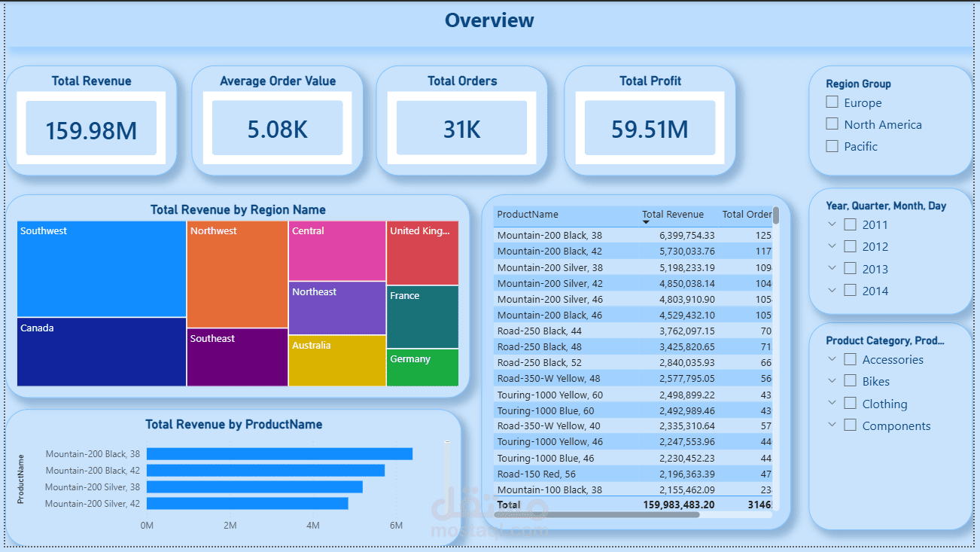
Task: Expand the 2012 year chevron
Action: (x=832, y=246)
